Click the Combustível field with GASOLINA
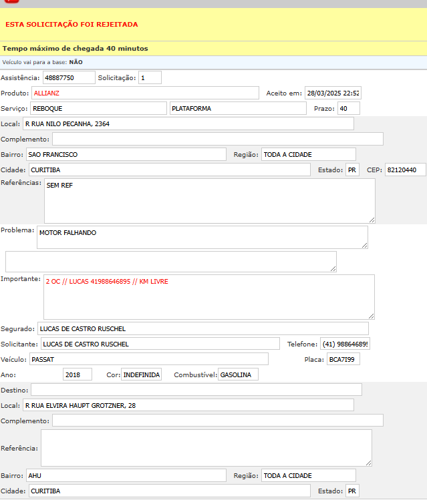Image resolution: width=427 pixels, height=504 pixels. coord(238,374)
